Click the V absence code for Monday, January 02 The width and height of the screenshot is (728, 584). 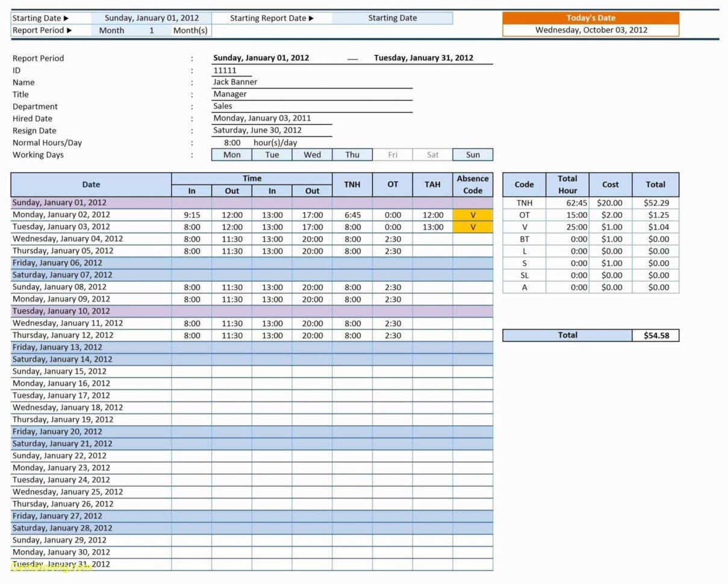pos(473,215)
